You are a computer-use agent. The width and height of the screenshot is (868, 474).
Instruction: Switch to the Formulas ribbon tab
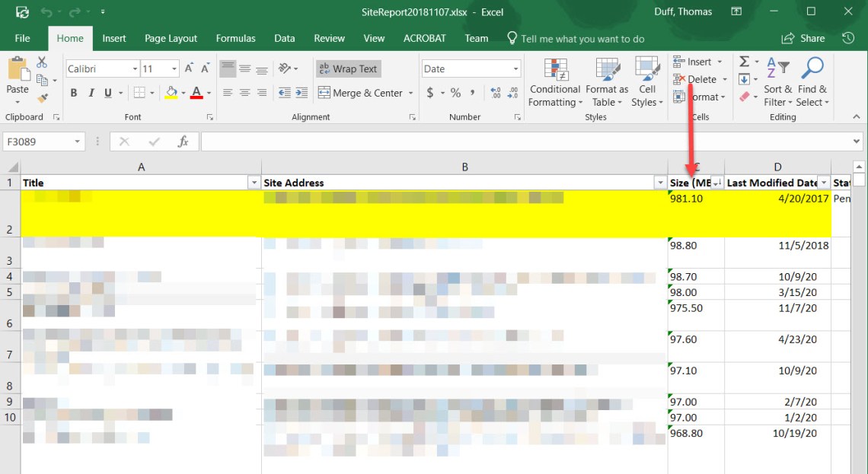(x=235, y=38)
